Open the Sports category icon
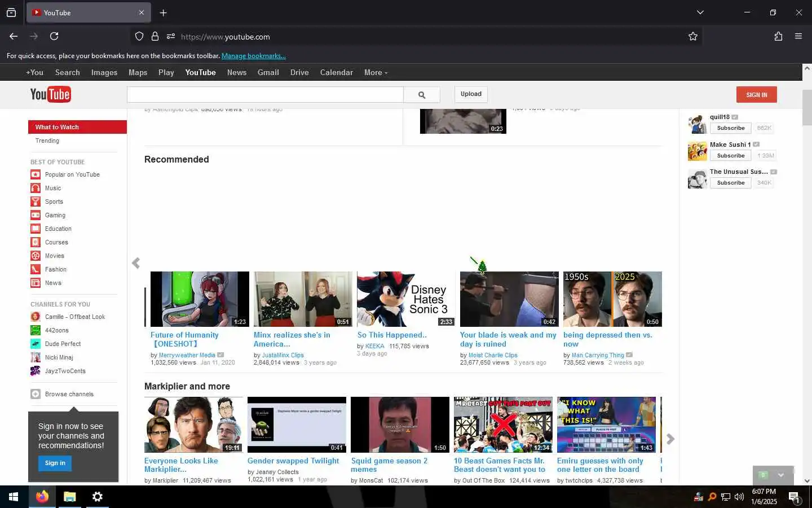This screenshot has width=812, height=508. 36,202
